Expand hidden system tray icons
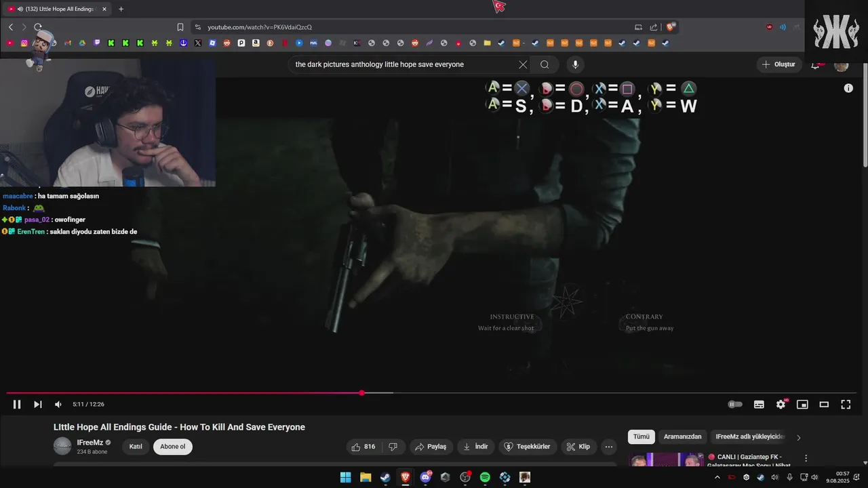Viewport: 868px width, 488px height. click(x=717, y=477)
